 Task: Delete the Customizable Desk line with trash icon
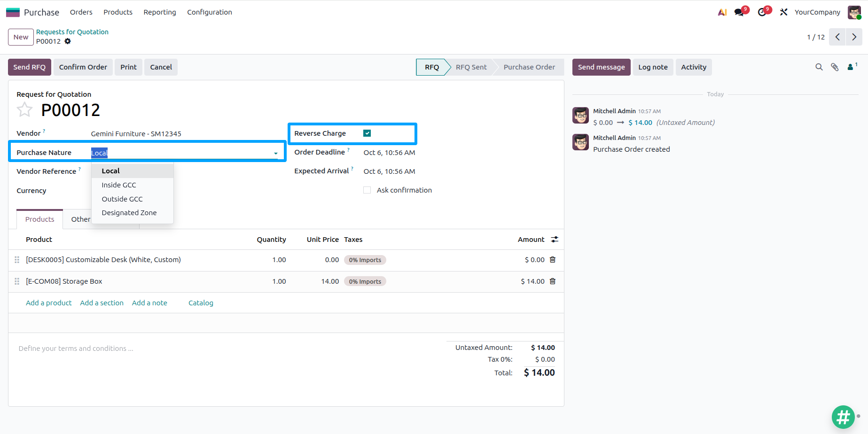(x=553, y=260)
